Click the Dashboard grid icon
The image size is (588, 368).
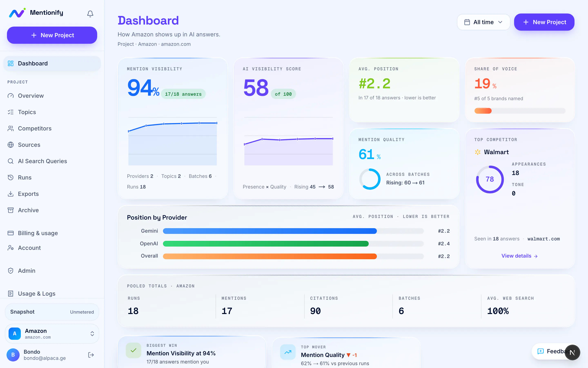point(11,63)
